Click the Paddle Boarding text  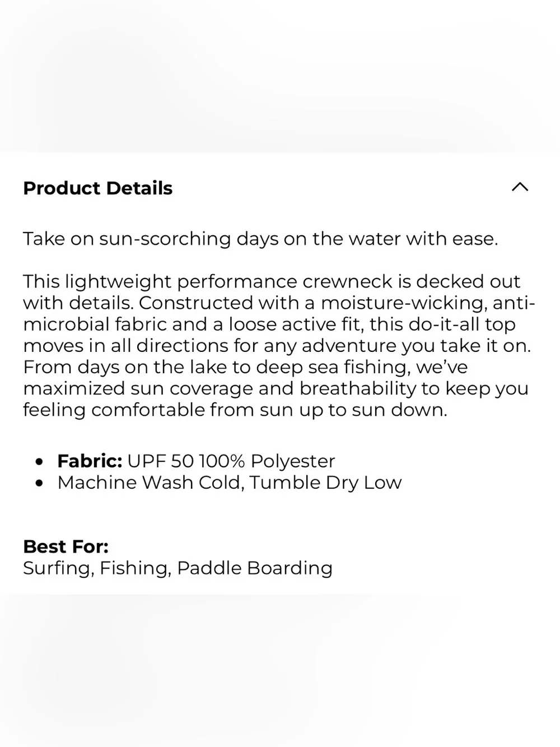pyautogui.click(x=255, y=568)
